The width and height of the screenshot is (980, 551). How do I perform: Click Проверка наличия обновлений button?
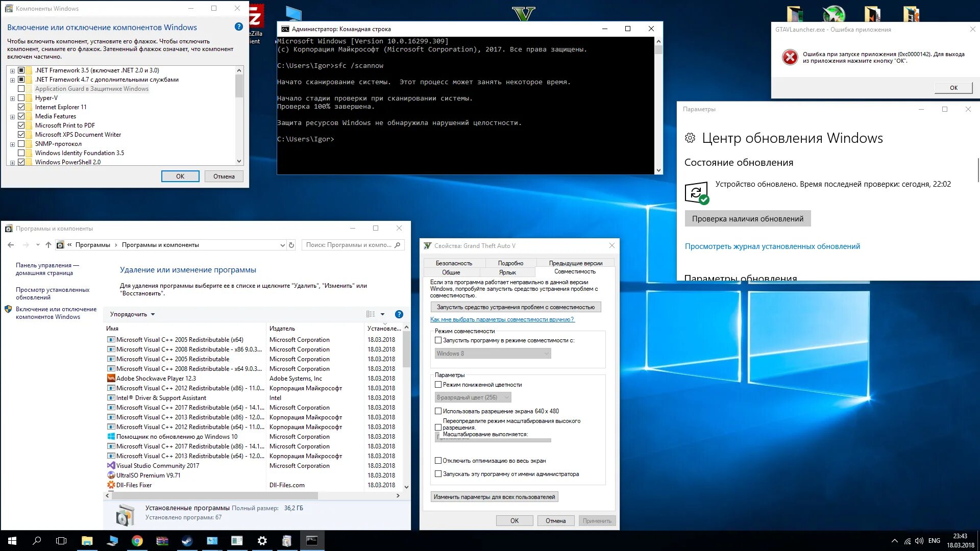pos(747,219)
